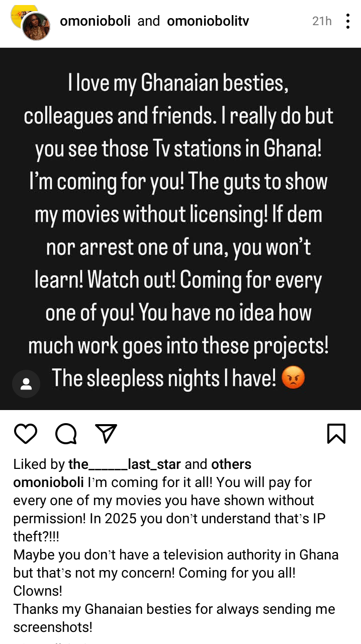Open omonioboli username at the caption start
The height and width of the screenshot is (644, 361).
pos(48,482)
